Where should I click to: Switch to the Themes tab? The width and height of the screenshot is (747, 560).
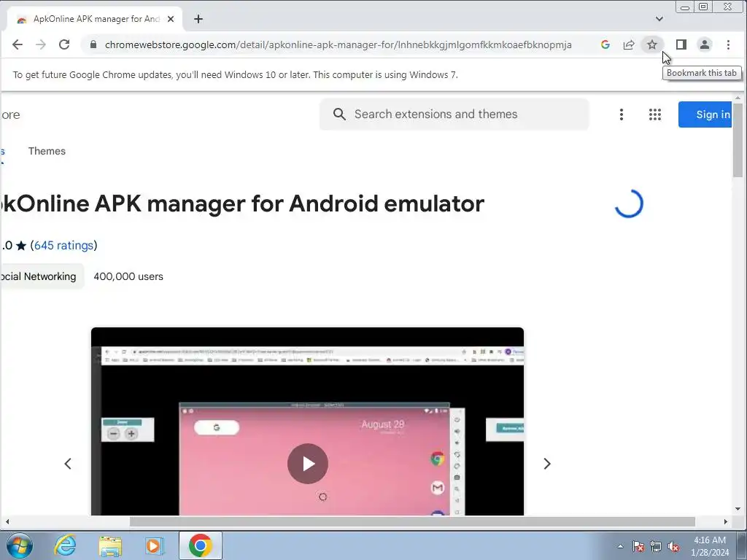[47, 151]
